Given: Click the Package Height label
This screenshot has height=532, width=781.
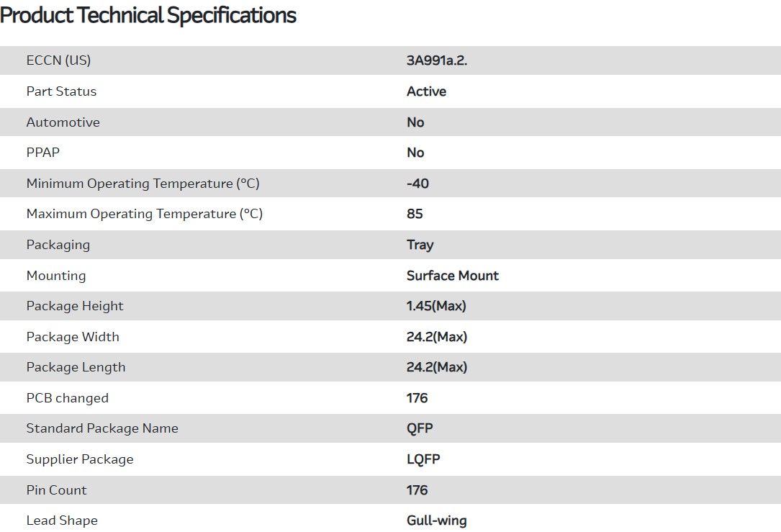Looking at the screenshot, I should [75, 306].
